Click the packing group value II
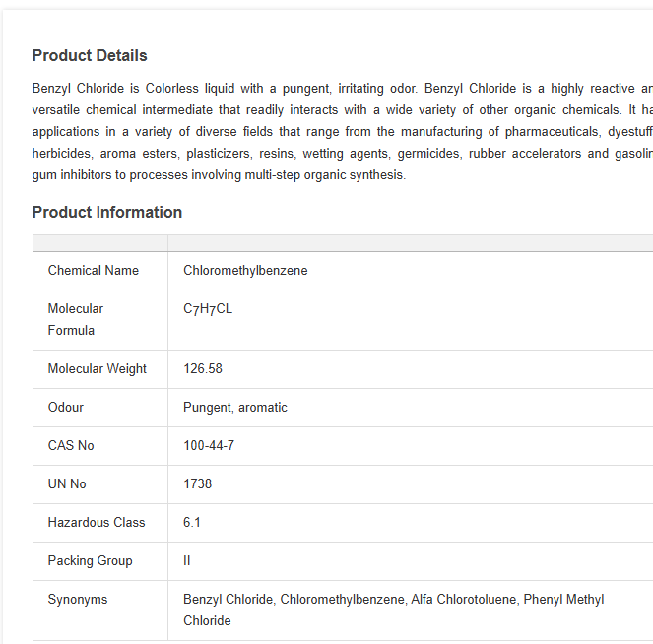This screenshot has width=653, height=644. click(x=187, y=561)
